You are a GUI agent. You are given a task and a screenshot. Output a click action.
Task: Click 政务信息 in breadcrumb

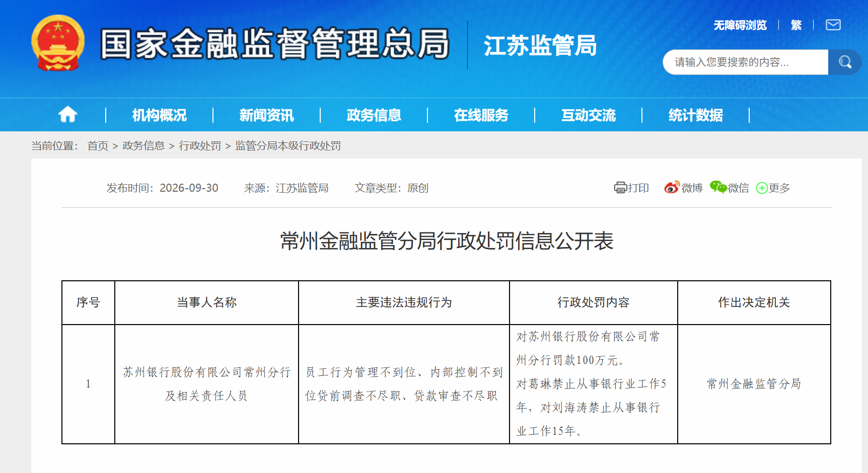tap(143, 146)
